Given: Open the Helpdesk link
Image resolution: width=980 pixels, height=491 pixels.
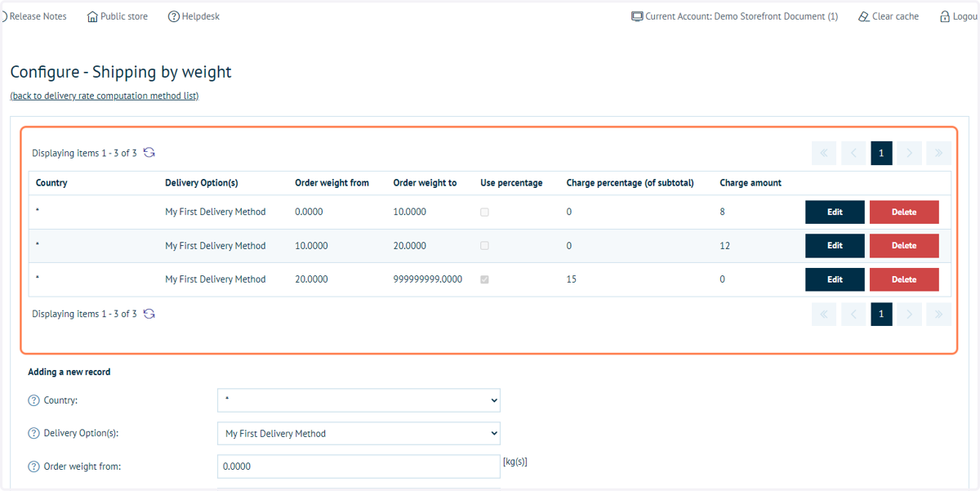Looking at the screenshot, I should (194, 16).
